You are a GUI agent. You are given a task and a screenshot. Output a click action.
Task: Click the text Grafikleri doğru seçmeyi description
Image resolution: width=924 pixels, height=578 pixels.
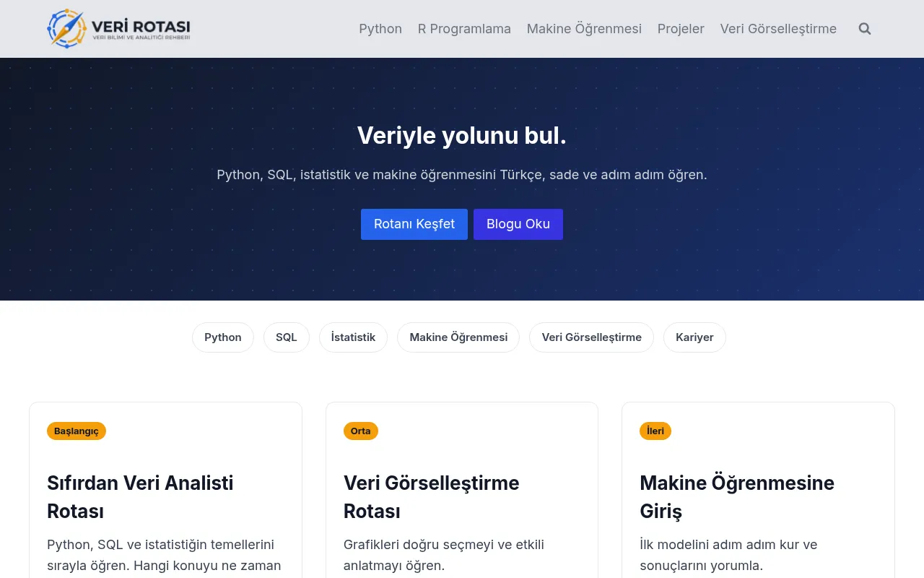pyautogui.click(x=444, y=555)
